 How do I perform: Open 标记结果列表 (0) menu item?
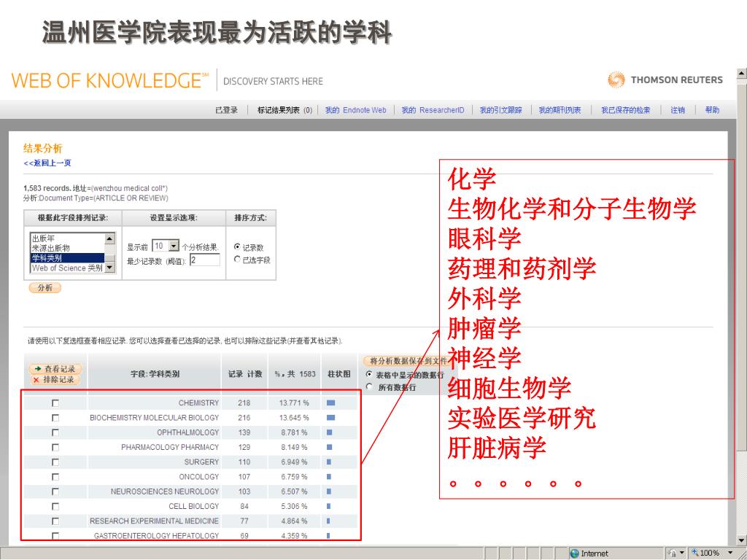[x=285, y=110]
